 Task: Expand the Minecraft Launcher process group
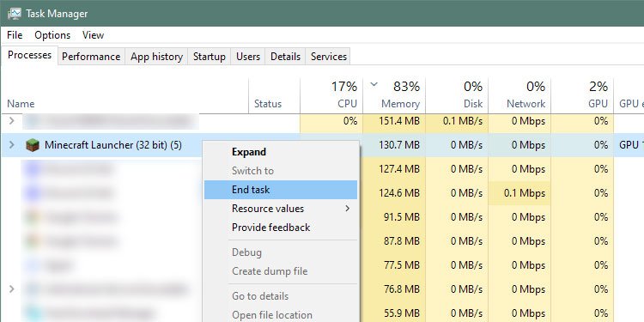coord(11,144)
